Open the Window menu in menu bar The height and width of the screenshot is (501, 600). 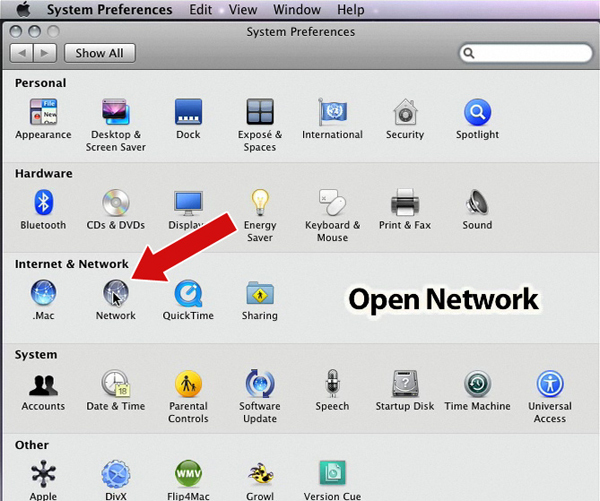click(295, 10)
